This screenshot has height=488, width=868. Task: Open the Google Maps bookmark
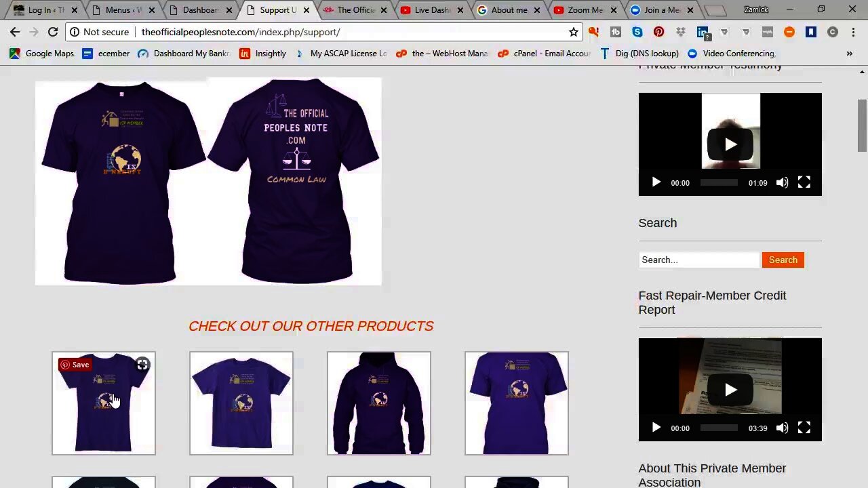tap(41, 54)
